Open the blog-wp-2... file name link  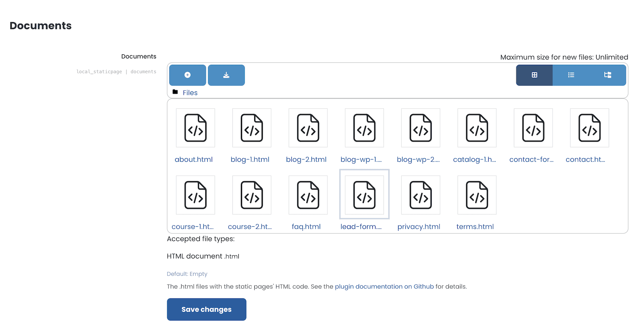point(418,159)
